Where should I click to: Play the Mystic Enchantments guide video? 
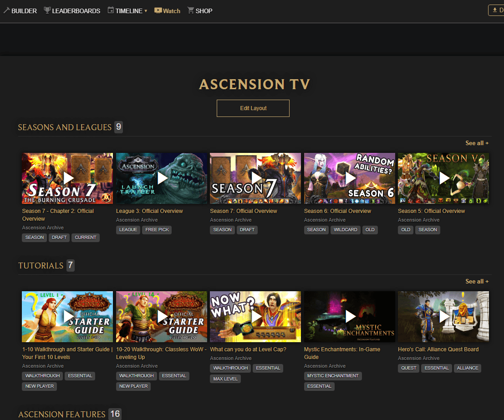(350, 316)
